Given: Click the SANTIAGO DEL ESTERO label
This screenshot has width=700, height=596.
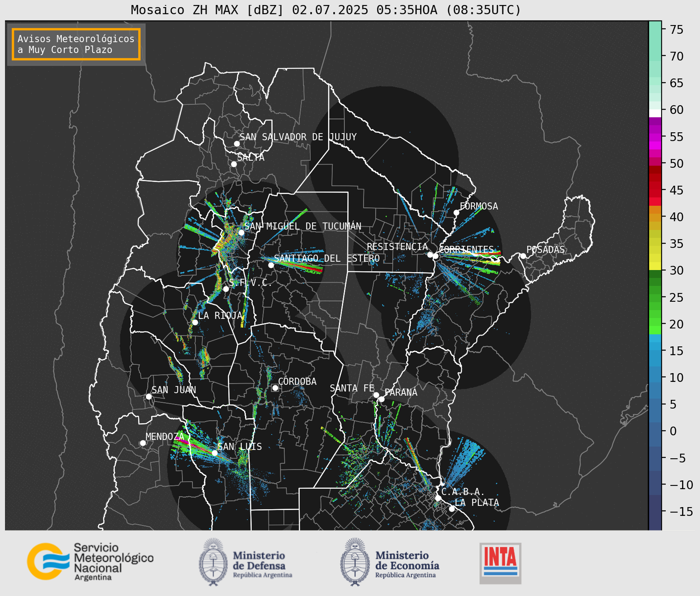Looking at the screenshot, I should click(x=327, y=258).
